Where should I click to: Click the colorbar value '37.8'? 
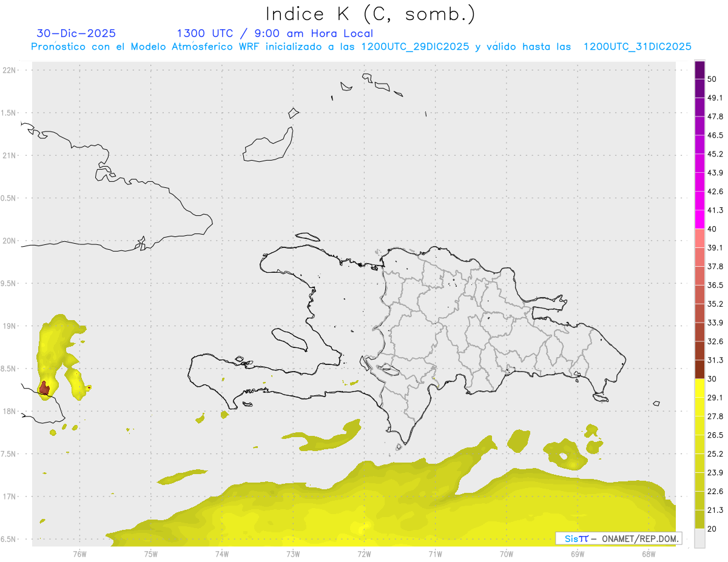coord(715,267)
